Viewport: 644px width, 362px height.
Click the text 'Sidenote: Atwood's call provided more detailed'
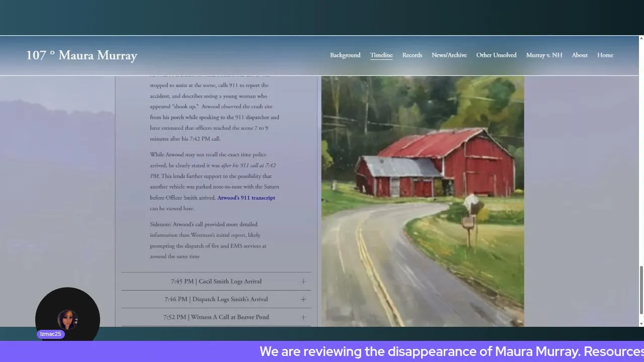pos(204,224)
